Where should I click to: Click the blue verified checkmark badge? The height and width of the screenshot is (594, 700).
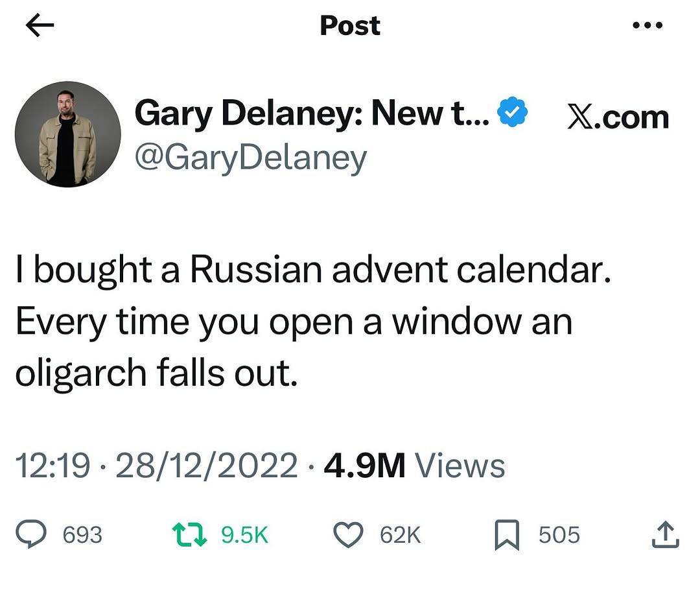pos(513,115)
